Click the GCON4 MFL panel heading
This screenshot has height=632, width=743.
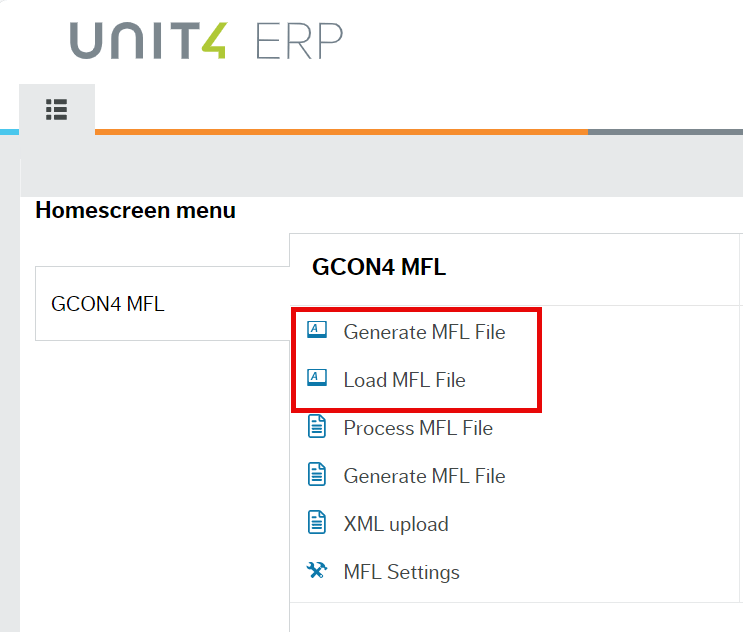[379, 267]
